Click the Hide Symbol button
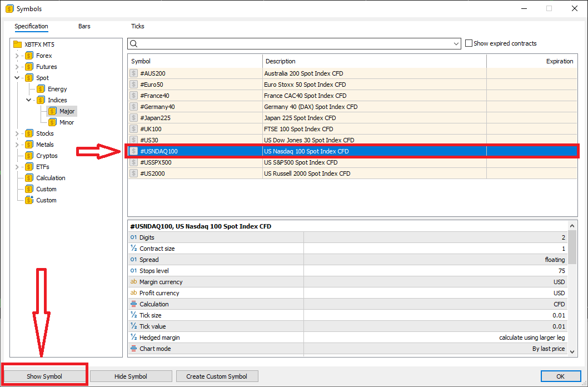This screenshot has height=387, width=588. [x=131, y=376]
